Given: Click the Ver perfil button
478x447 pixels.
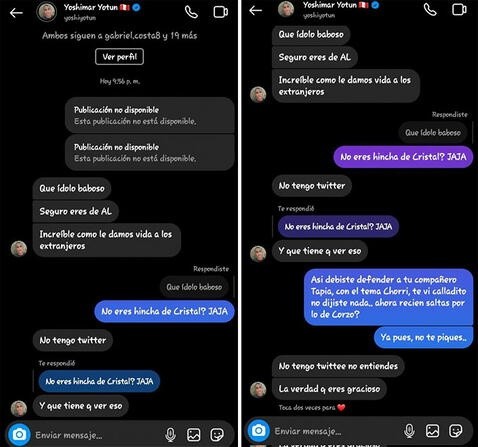Looking at the screenshot, I should [119, 57].
